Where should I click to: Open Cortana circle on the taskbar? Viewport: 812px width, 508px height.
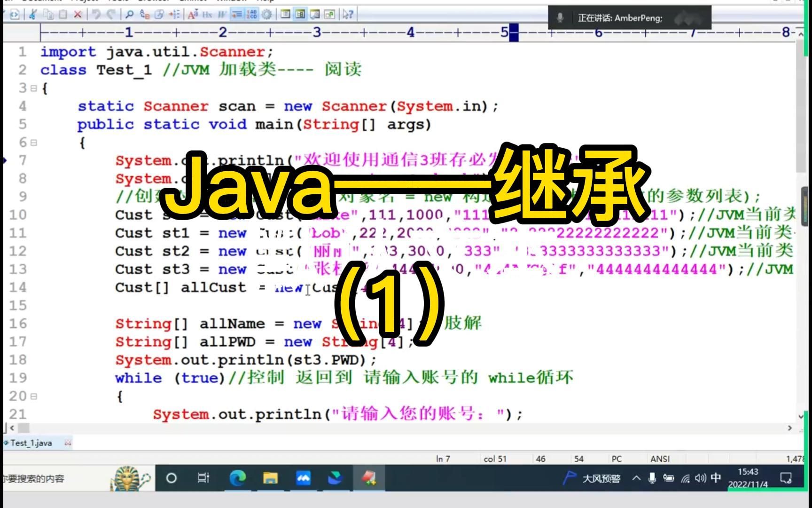pyautogui.click(x=172, y=478)
